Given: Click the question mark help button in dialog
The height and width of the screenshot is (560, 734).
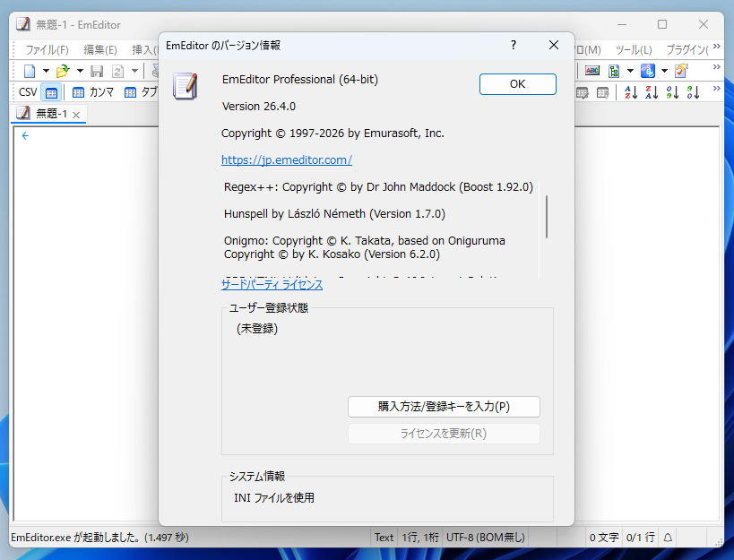Looking at the screenshot, I should pos(514,45).
